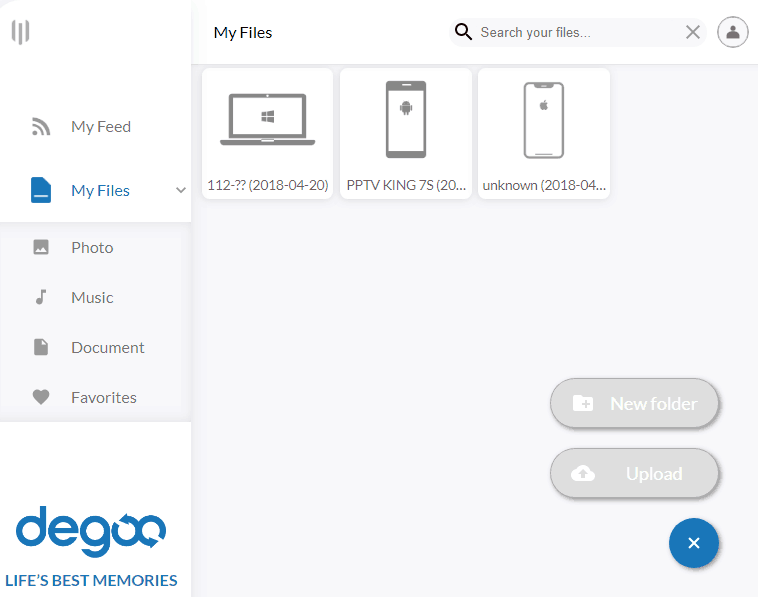Open the Document category
758x597 pixels.
point(107,348)
